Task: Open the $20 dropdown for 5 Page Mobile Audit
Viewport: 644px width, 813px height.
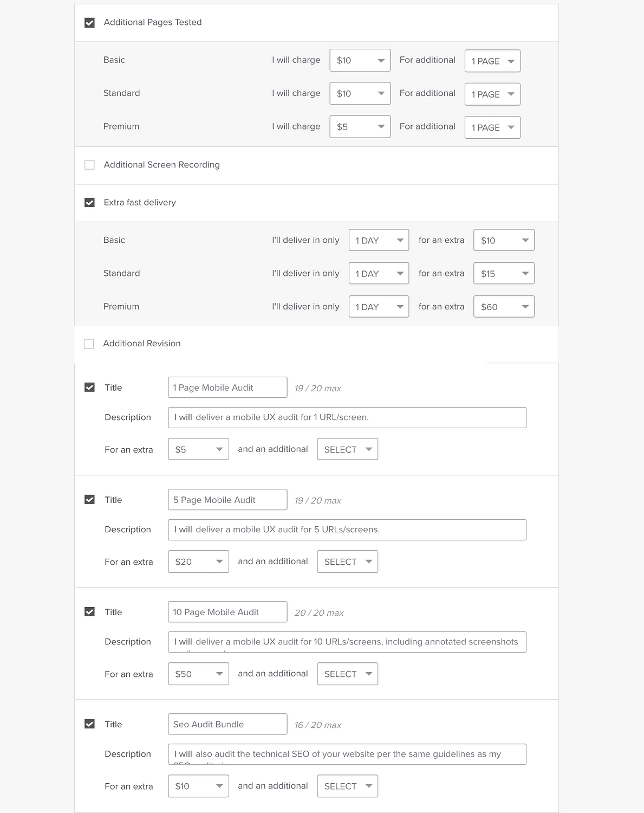Action: coord(198,562)
